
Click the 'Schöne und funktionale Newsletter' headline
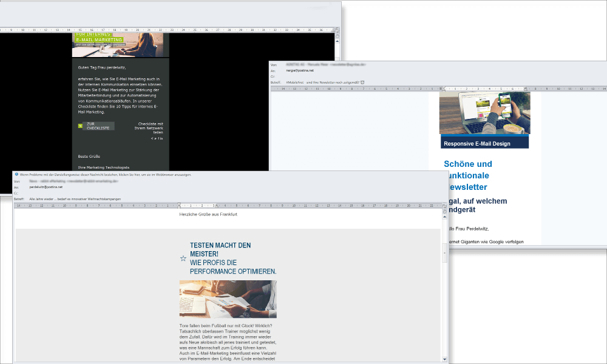point(468,175)
